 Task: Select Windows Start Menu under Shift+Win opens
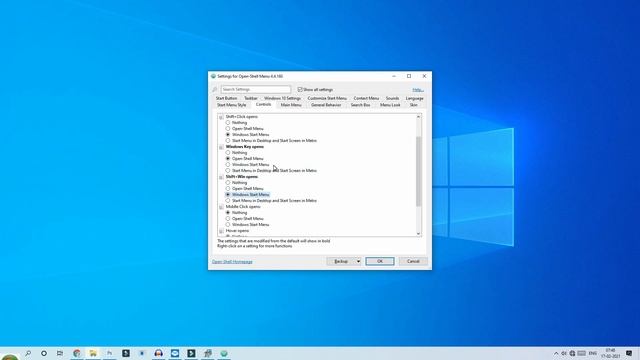228,195
